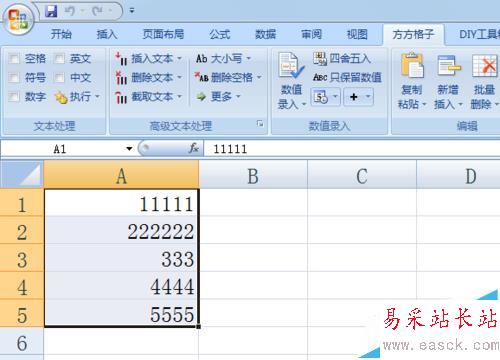This screenshot has width=500, height=360.
Task: Click the 插入文本 icon
Action: coord(121,59)
